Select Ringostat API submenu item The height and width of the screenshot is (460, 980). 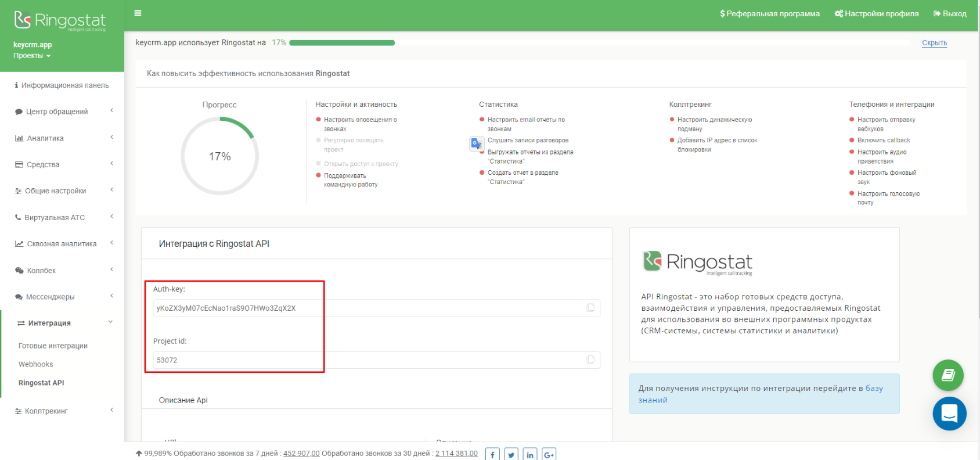(x=41, y=383)
